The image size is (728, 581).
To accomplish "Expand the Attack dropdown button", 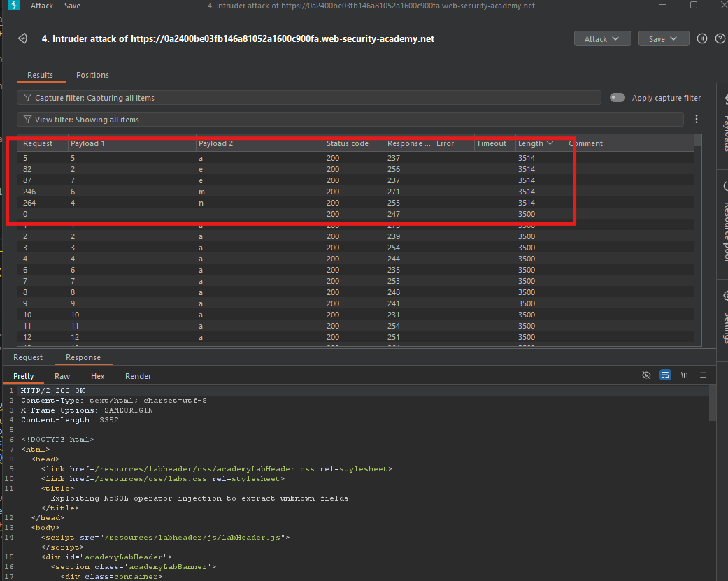I will 602,39.
